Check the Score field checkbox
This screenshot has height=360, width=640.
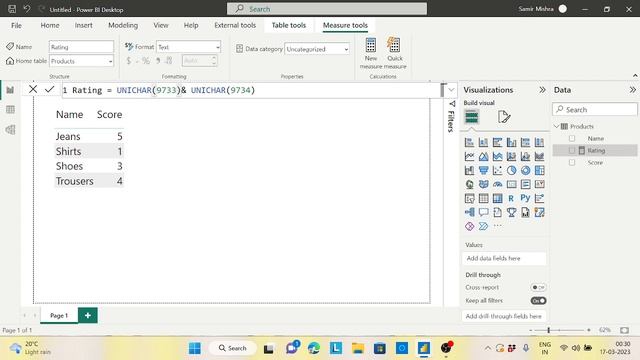click(x=572, y=162)
